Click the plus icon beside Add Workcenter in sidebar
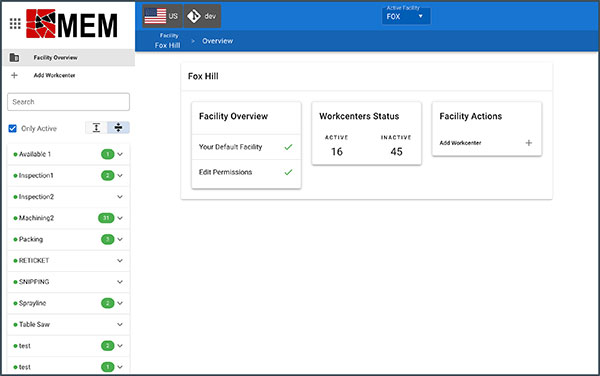600x376 pixels. click(x=14, y=75)
